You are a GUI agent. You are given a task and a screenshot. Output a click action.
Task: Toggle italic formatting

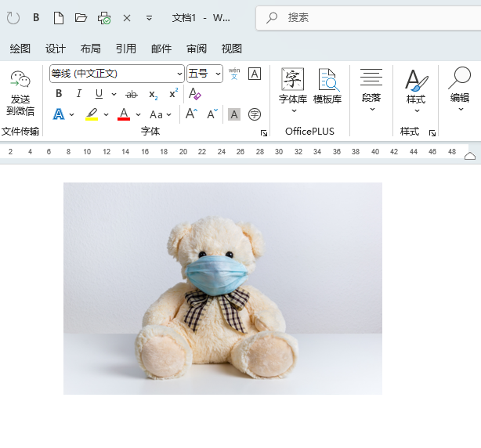point(79,93)
